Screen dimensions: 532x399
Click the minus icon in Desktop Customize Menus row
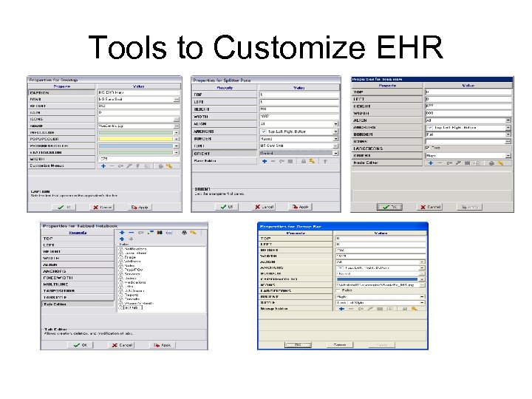(112, 166)
